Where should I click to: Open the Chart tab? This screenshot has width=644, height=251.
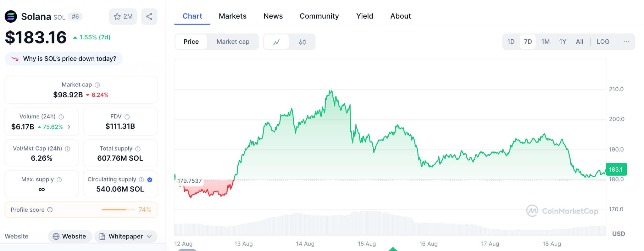pyautogui.click(x=192, y=16)
